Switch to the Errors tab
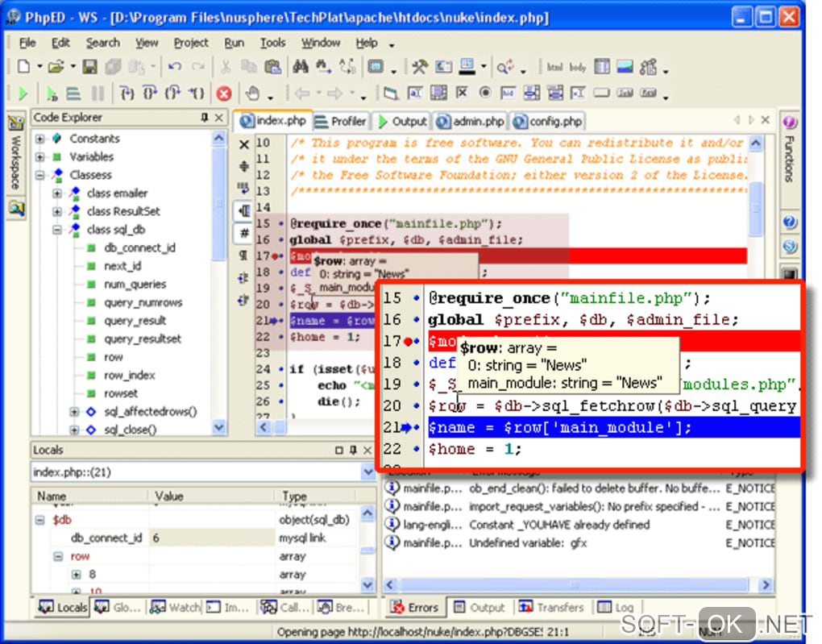Screen dimensions: 822x644 (x=415, y=607)
